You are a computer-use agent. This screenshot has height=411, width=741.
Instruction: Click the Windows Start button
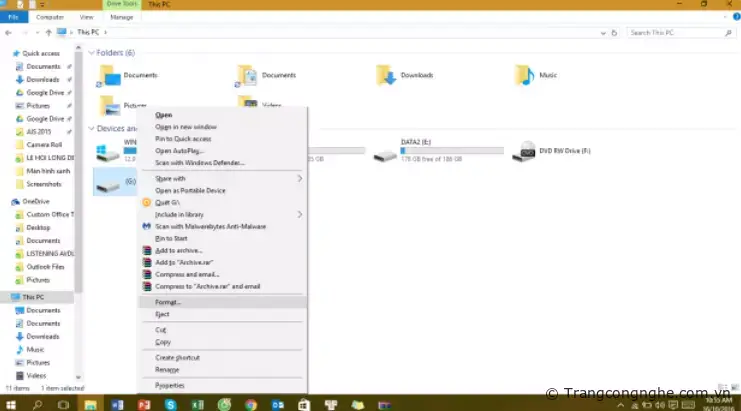(x=11, y=403)
